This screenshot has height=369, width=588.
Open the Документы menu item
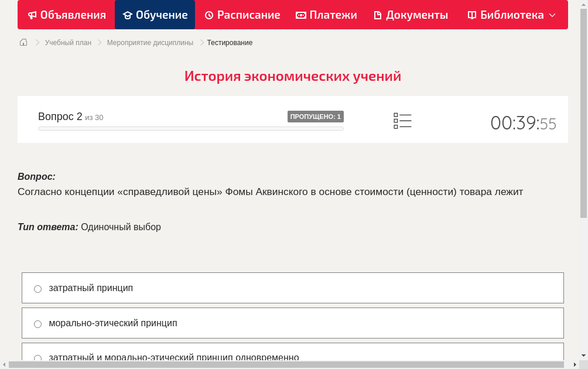411,15
